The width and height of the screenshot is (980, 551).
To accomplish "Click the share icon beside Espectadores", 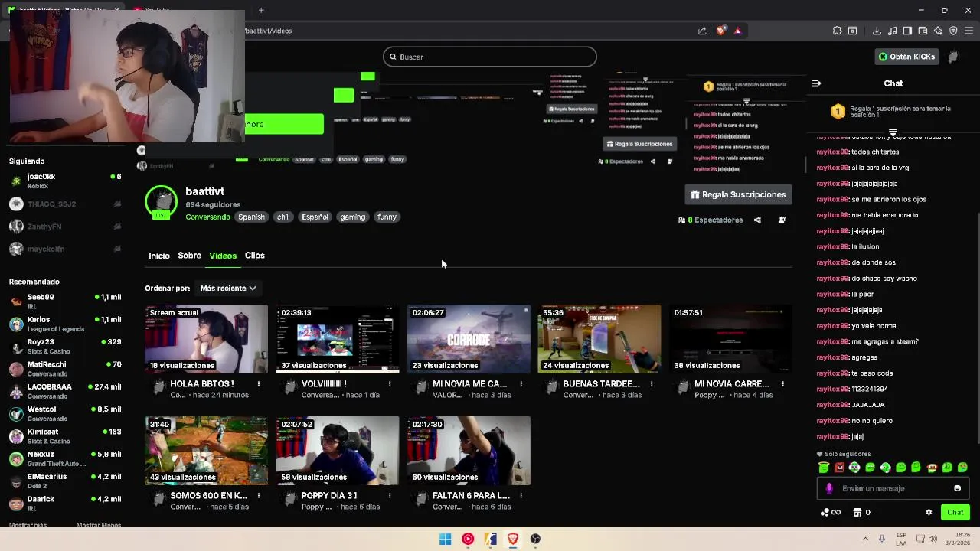I will [757, 220].
